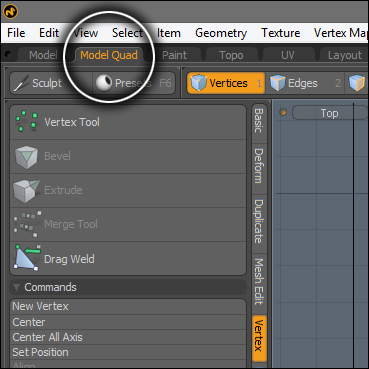The width and height of the screenshot is (369, 369).
Task: Run the Center command
Action: (128, 322)
